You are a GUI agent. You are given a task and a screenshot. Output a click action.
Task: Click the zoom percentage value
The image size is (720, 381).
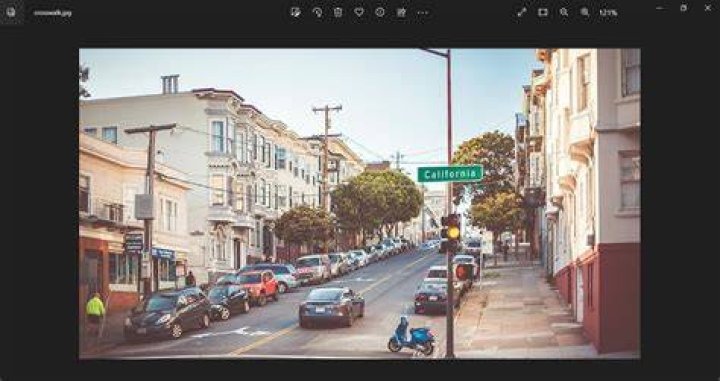click(x=608, y=13)
